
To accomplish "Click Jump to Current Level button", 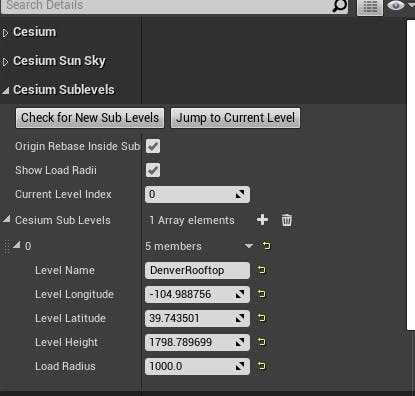I will [235, 118].
